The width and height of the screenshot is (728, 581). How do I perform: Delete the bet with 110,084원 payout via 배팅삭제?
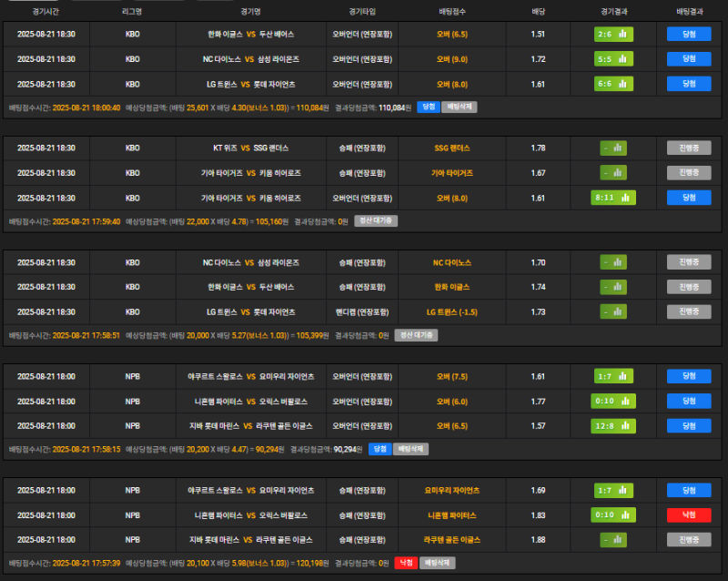point(460,107)
